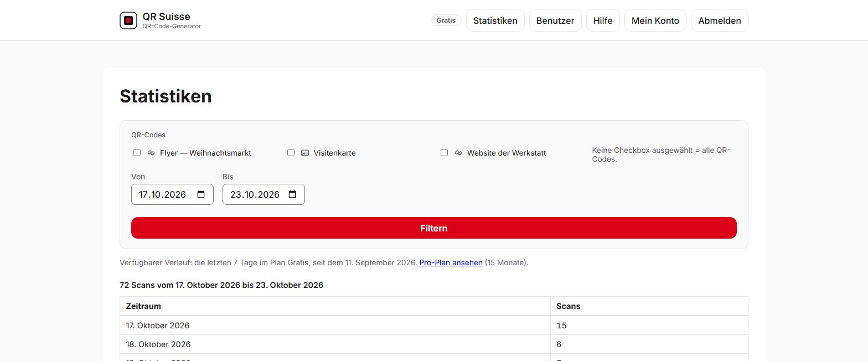Open the Statistiken navigation item
868x361 pixels.
(x=495, y=20)
